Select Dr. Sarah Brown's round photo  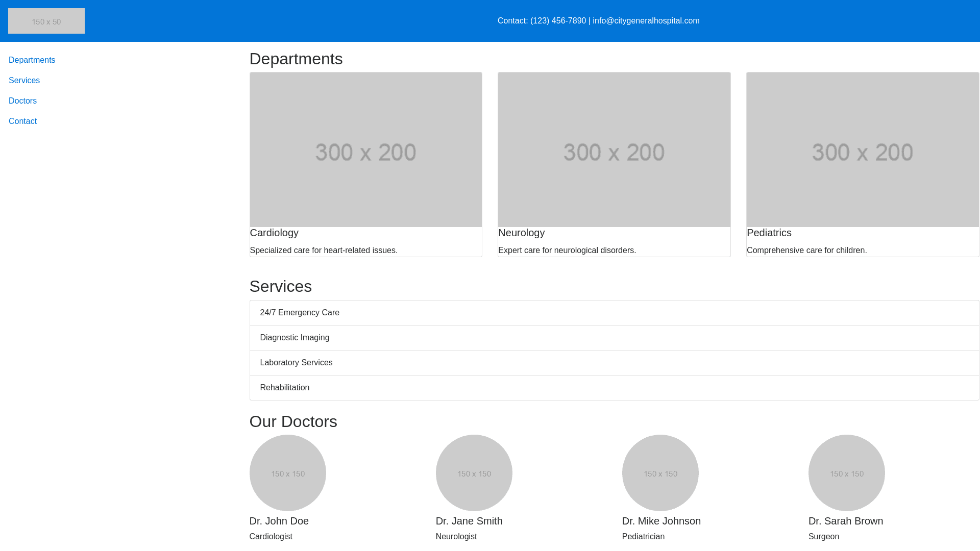coord(847,473)
